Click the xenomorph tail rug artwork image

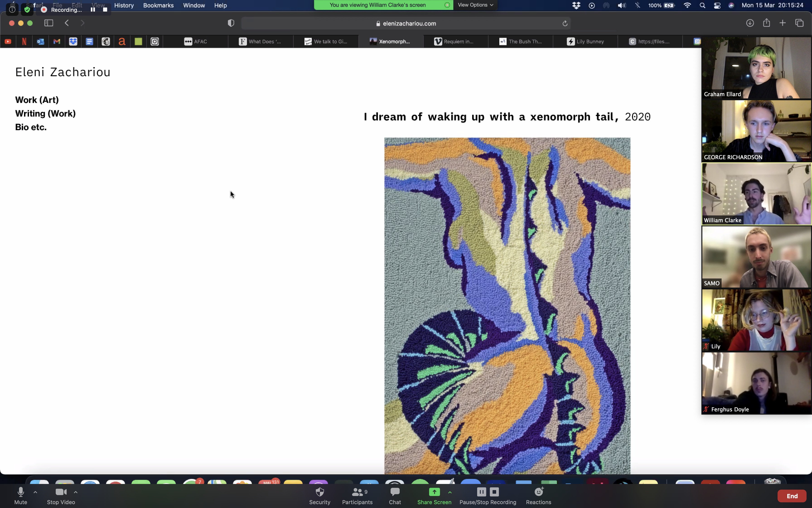coord(507,306)
